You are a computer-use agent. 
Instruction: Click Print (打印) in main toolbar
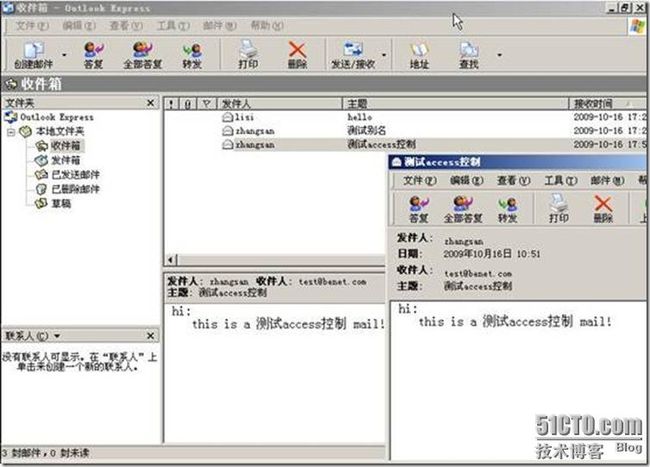click(248, 55)
